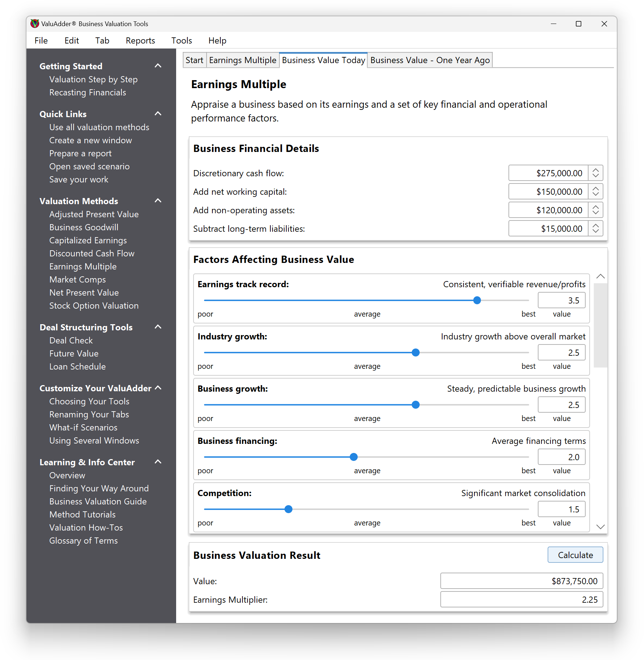Click the Competition slider handle

pos(288,509)
